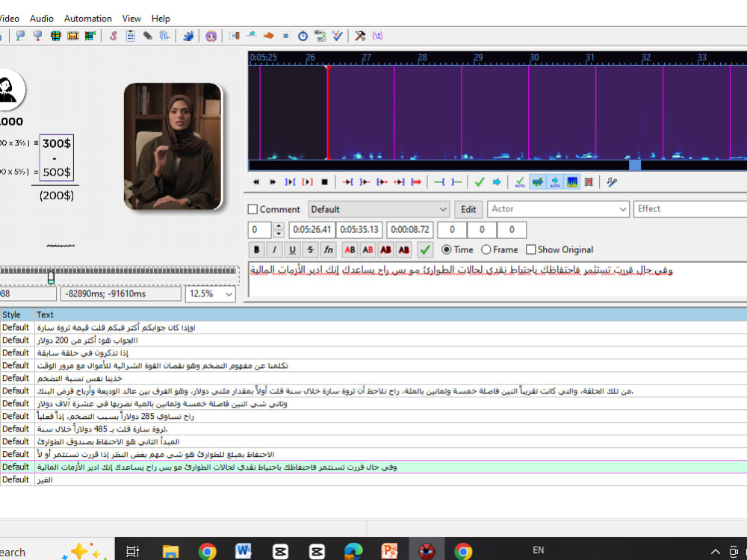Open the Audio menu
The height and width of the screenshot is (560, 747).
pyautogui.click(x=41, y=19)
